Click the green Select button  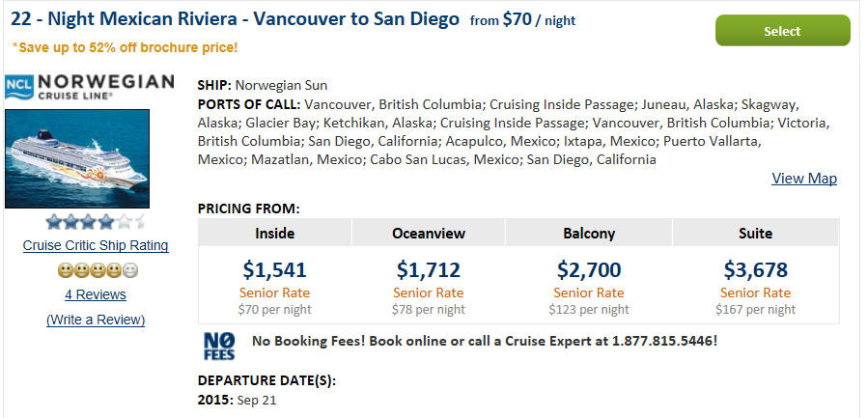point(783,31)
